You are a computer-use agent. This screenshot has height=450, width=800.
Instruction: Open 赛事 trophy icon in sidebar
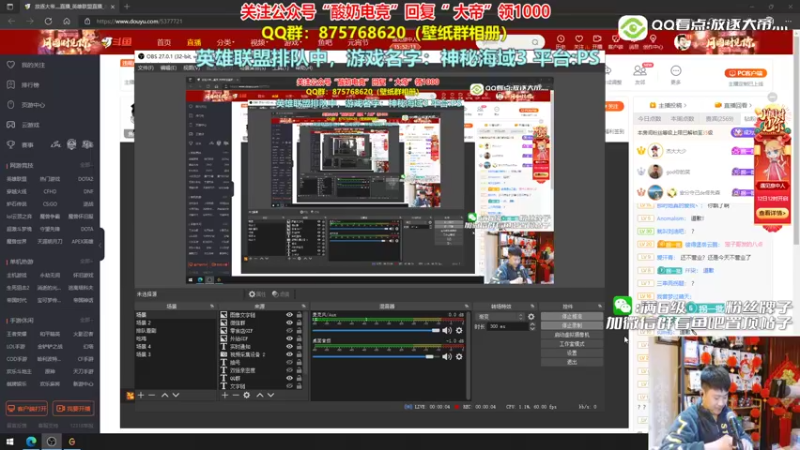11,144
